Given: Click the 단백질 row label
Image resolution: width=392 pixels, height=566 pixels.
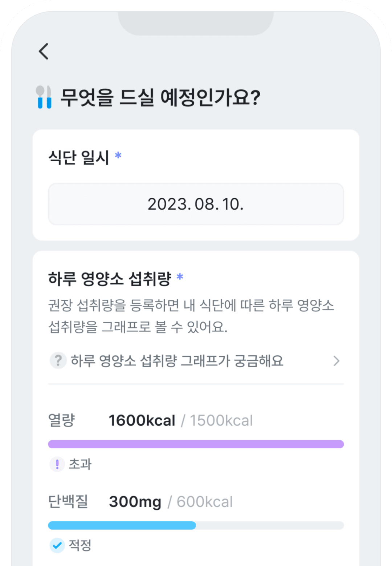Looking at the screenshot, I should click(68, 502).
